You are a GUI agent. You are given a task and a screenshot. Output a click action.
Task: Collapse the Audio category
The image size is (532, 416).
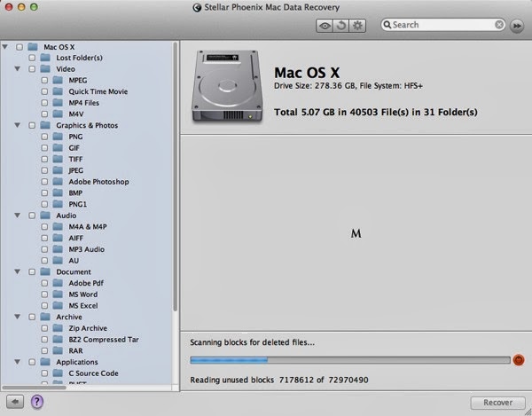pyautogui.click(x=18, y=216)
